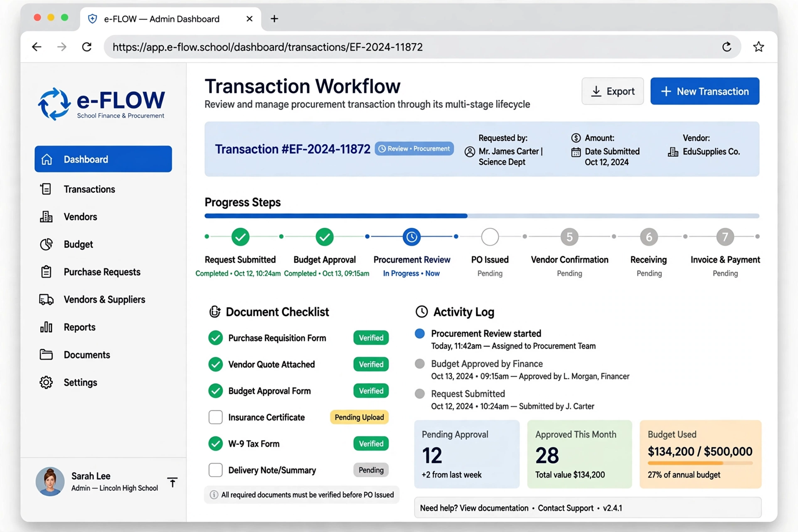The image size is (798, 532).
Task: Click the Export button
Action: (613, 91)
